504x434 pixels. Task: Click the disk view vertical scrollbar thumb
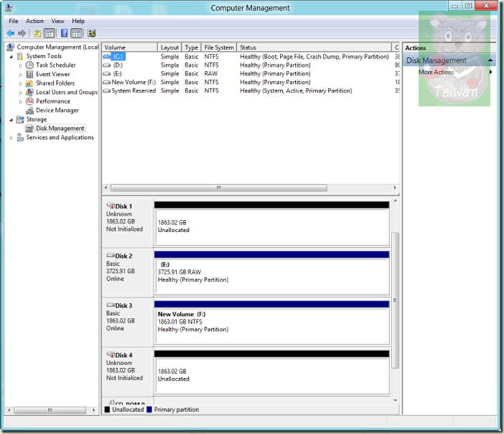(x=395, y=300)
